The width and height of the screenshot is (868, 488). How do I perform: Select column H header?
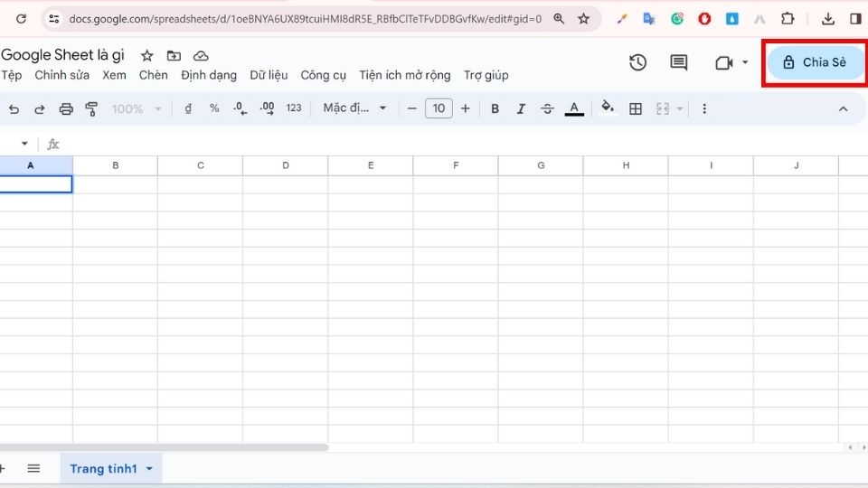626,165
